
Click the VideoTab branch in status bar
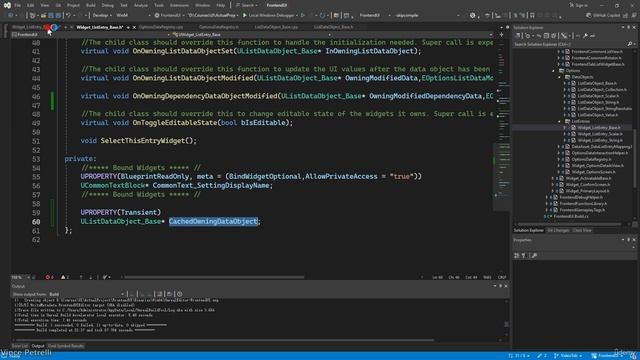click(x=568, y=356)
